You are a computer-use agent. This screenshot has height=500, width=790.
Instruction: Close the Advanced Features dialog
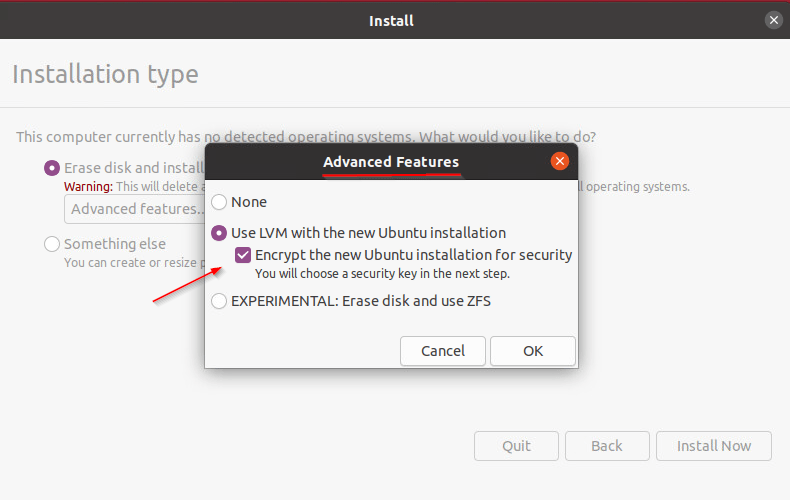[x=560, y=161]
